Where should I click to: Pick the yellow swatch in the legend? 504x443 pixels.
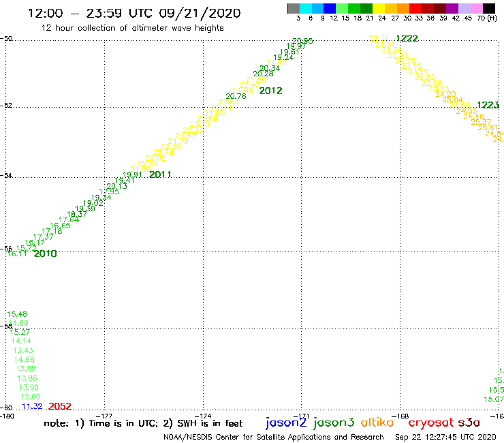pyautogui.click(x=379, y=9)
